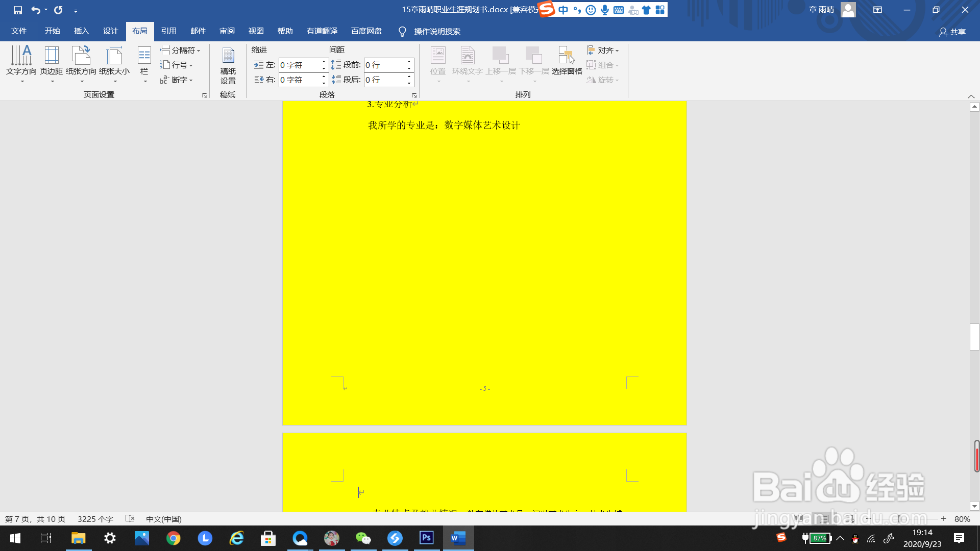Toggle Sogou Chinese/English (中) mode
This screenshot has width=980, height=551.
point(563,10)
